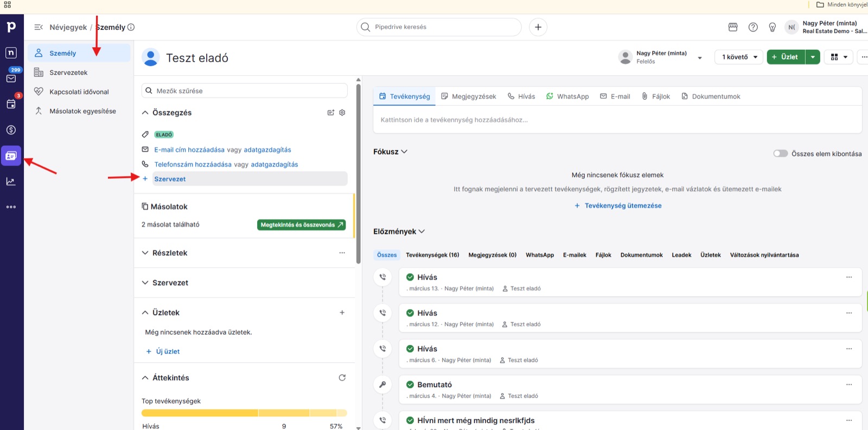
Task: Collapse the navigation menu icon beside Névjegyek
Action: (39, 27)
